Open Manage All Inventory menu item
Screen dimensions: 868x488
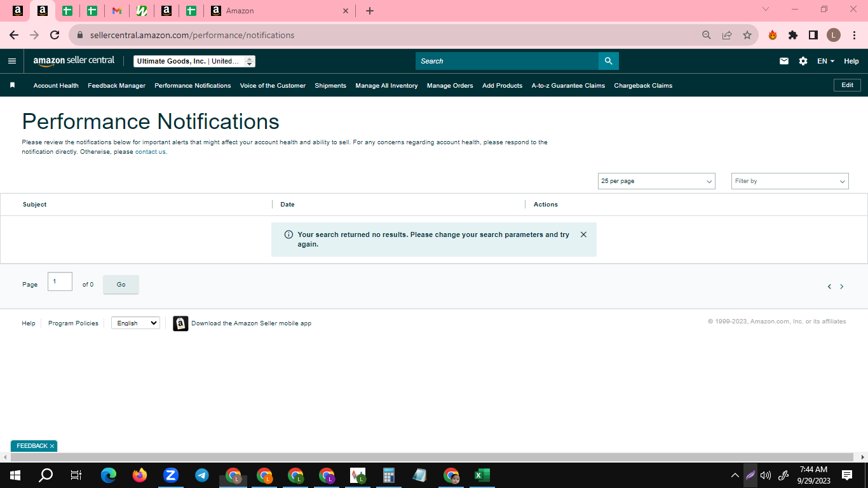pyautogui.click(x=386, y=86)
